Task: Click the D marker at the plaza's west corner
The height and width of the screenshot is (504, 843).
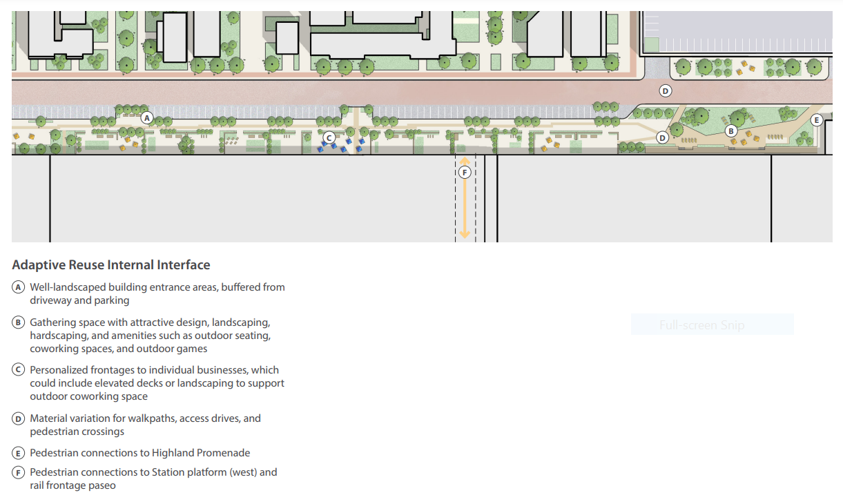Action: (x=662, y=137)
